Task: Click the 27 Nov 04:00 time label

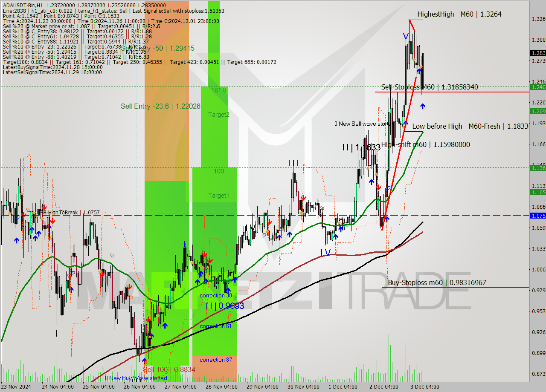Action: 180,387
